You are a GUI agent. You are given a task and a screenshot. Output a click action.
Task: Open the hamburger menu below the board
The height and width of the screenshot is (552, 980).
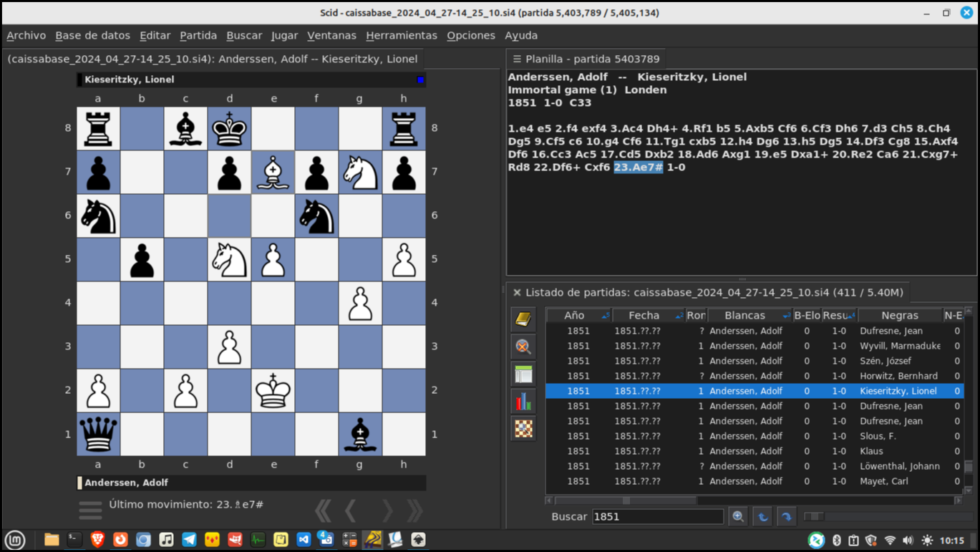[x=90, y=510]
